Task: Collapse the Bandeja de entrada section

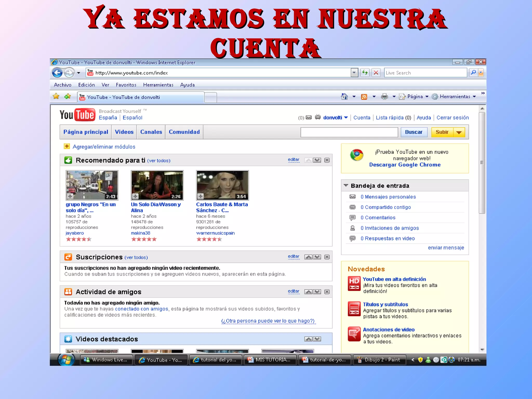Action: (x=346, y=186)
